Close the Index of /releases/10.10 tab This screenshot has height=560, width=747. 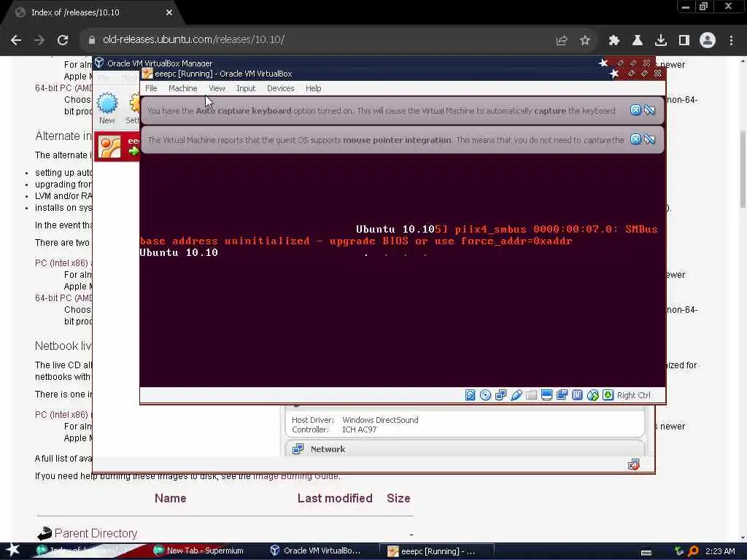coord(169,12)
